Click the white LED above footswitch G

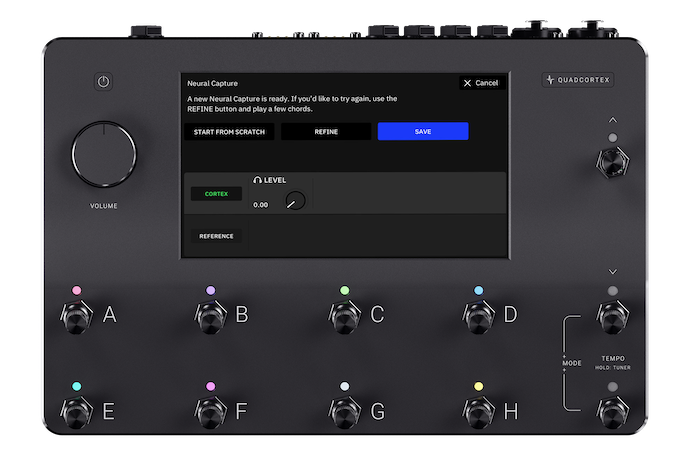point(344,386)
